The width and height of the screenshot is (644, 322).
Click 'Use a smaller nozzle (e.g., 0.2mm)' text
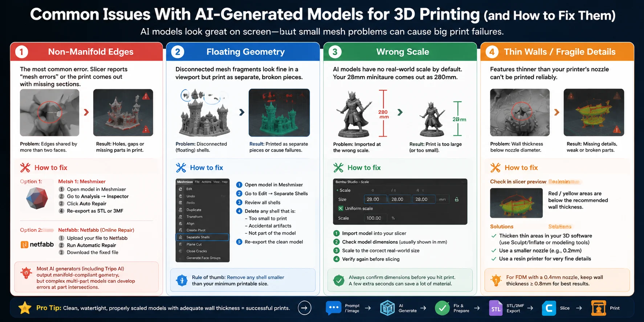(x=540, y=250)
